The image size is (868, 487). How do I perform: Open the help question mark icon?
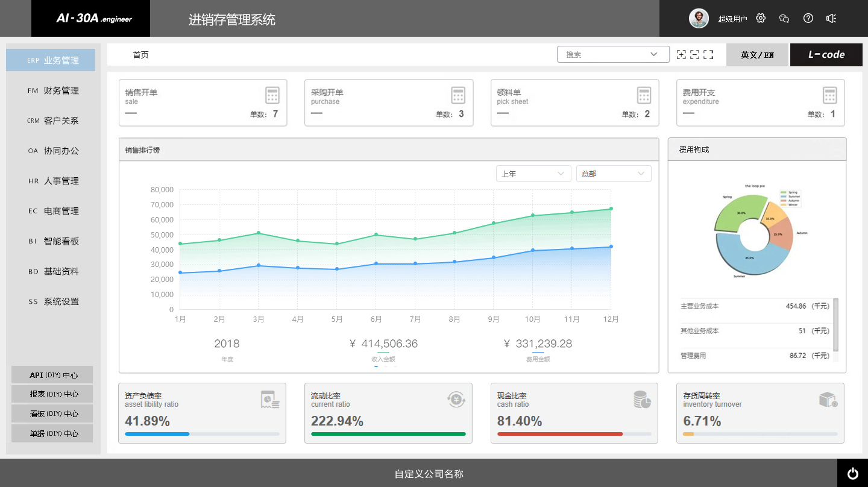pyautogui.click(x=808, y=18)
